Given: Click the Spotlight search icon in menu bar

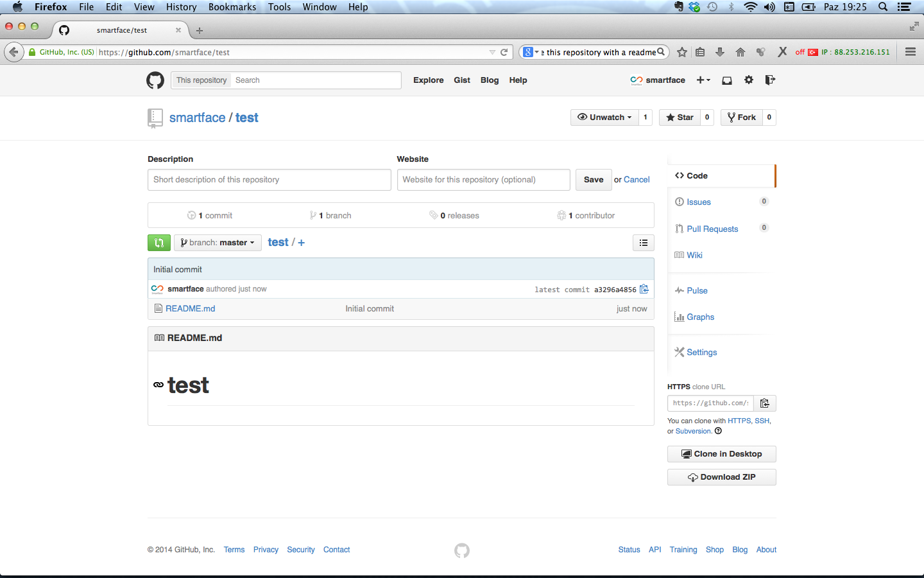Looking at the screenshot, I should (x=883, y=7).
